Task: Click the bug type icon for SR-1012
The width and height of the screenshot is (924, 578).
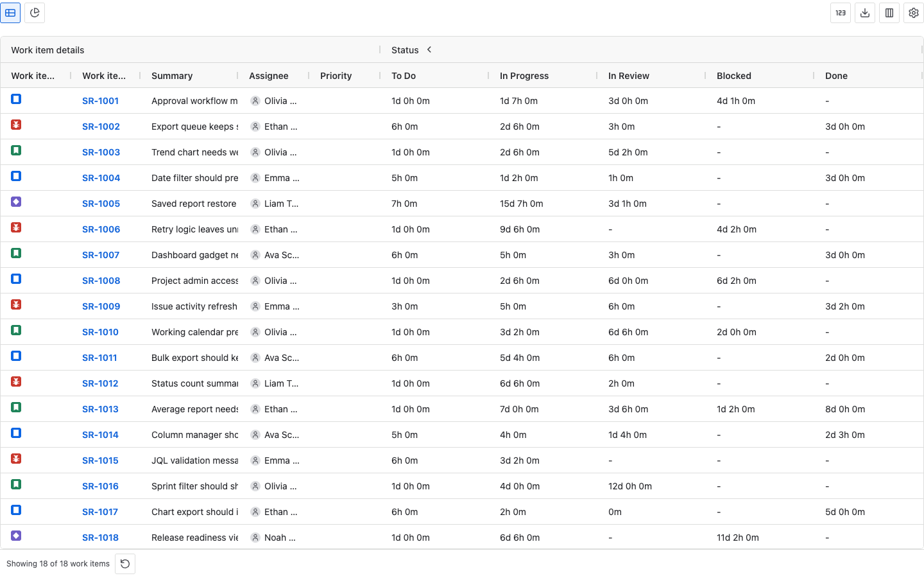Action: pos(16,381)
